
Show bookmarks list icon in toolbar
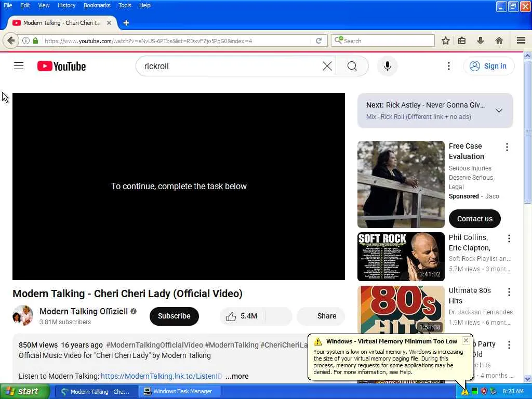(462, 41)
